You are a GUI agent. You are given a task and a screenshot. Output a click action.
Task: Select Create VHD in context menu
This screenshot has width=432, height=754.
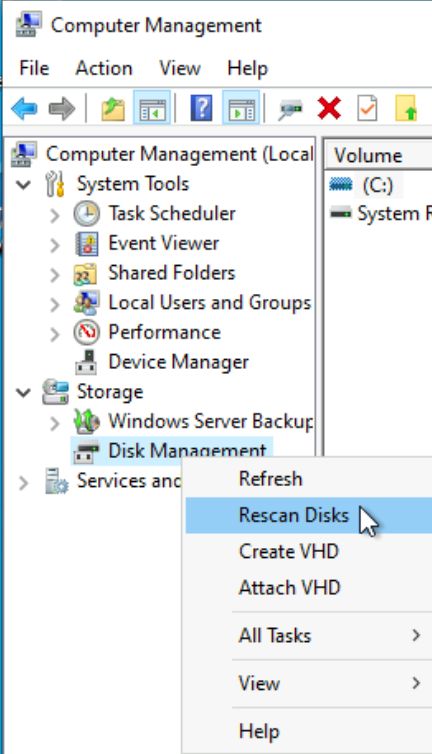coord(289,551)
